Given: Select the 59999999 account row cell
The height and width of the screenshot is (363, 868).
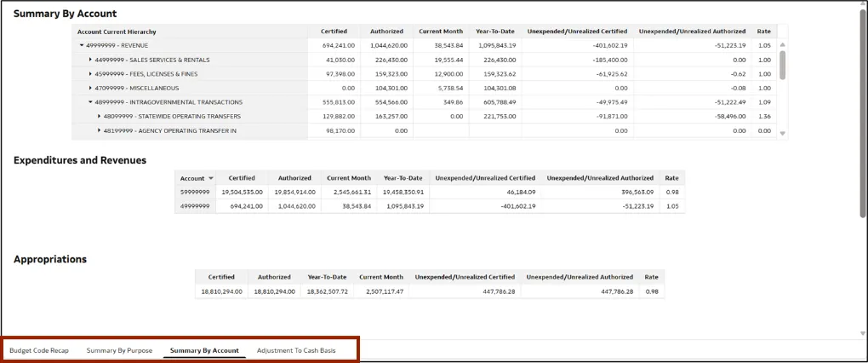Looking at the screenshot, I should tap(195, 193).
